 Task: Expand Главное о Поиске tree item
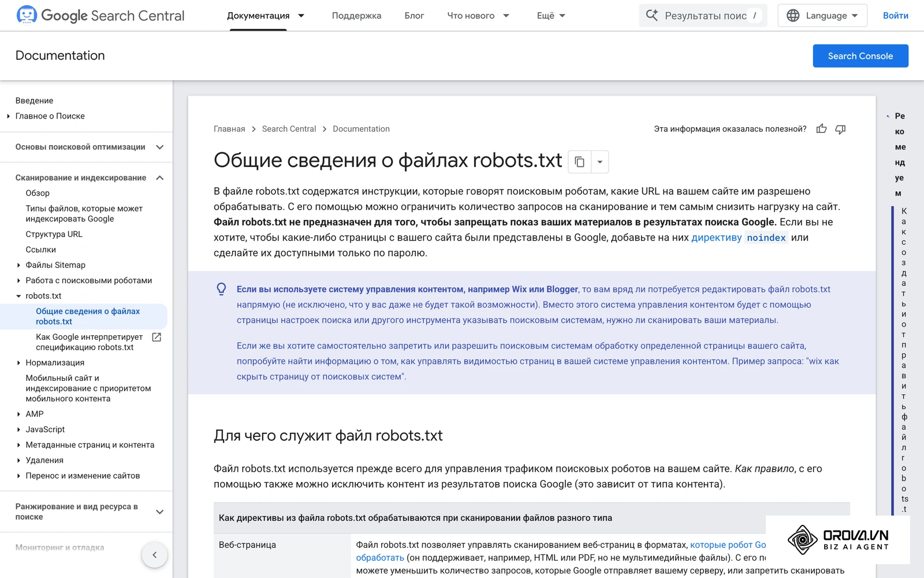pos(8,116)
